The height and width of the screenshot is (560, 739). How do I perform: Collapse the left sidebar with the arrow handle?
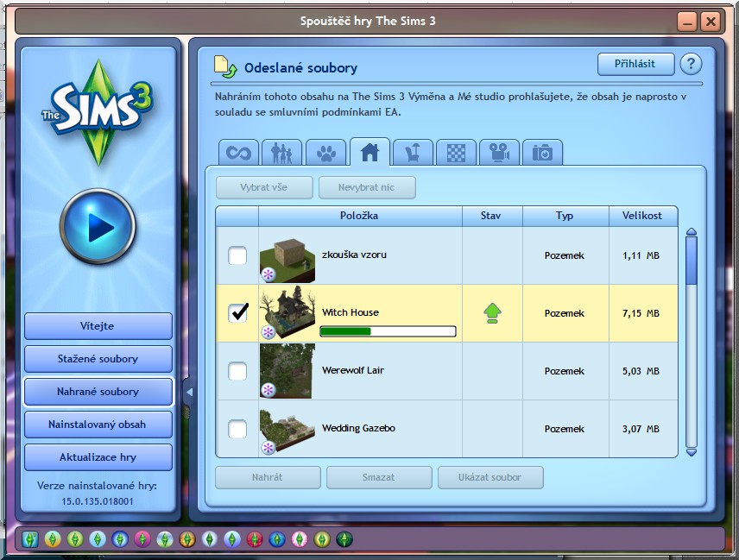tap(188, 392)
